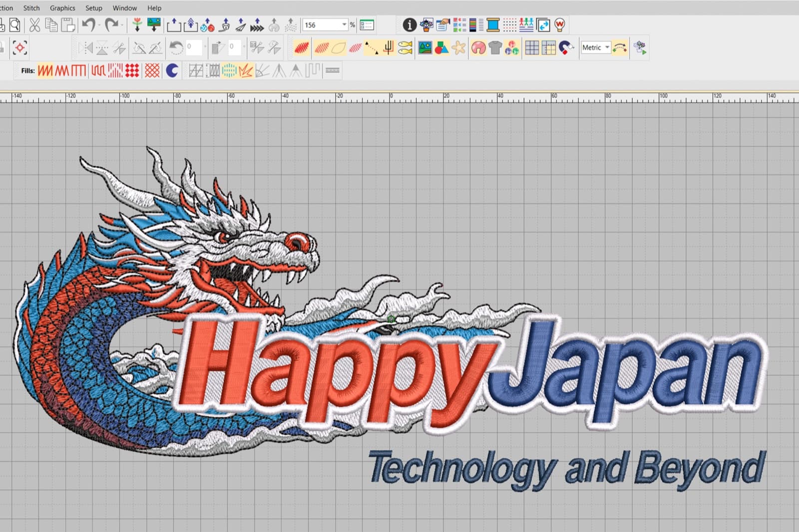Toggle Rulers and Guides icon

pyautogui.click(x=548, y=48)
